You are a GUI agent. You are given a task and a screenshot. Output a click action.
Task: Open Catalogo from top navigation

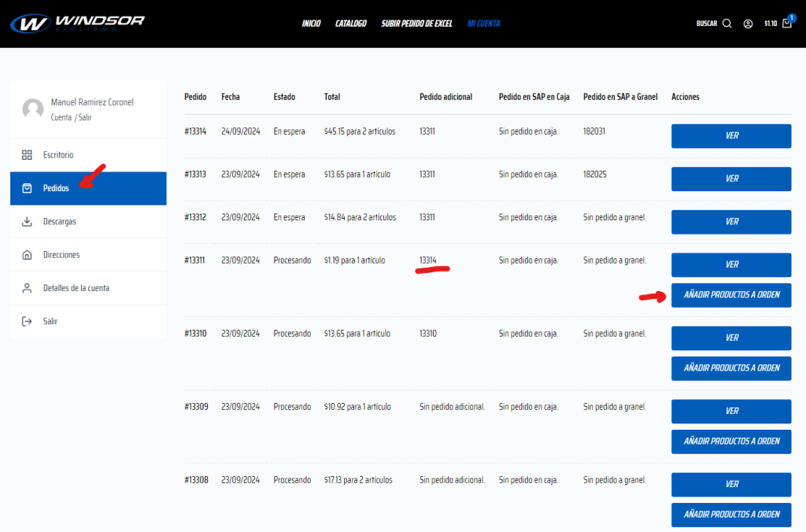(x=351, y=24)
